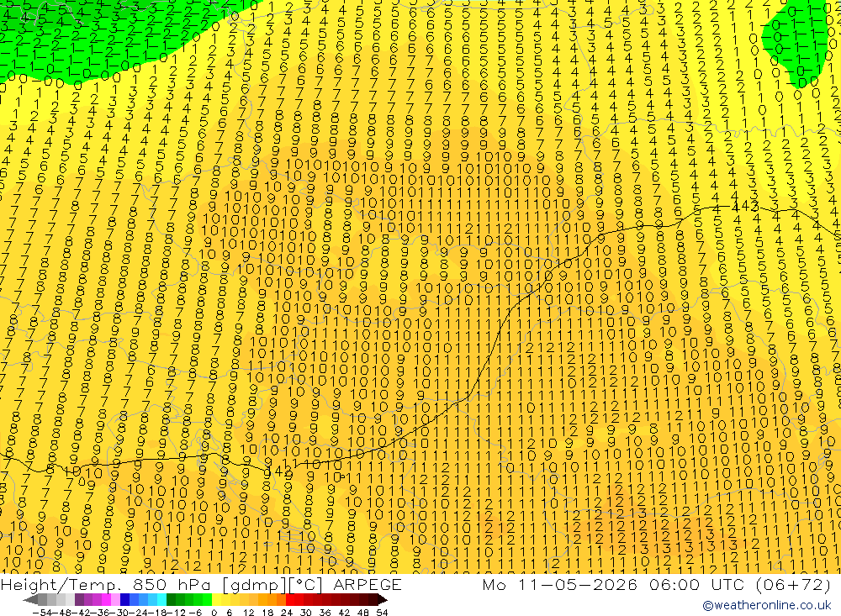Click the map title "Height/Temp. 850 hPa"
Screen dimensions: 841x616
coord(108,584)
